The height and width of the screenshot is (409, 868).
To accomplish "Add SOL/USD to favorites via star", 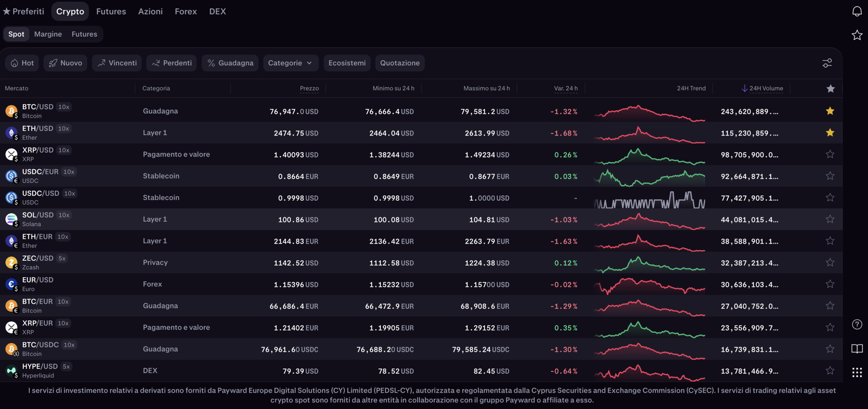I will [x=830, y=219].
